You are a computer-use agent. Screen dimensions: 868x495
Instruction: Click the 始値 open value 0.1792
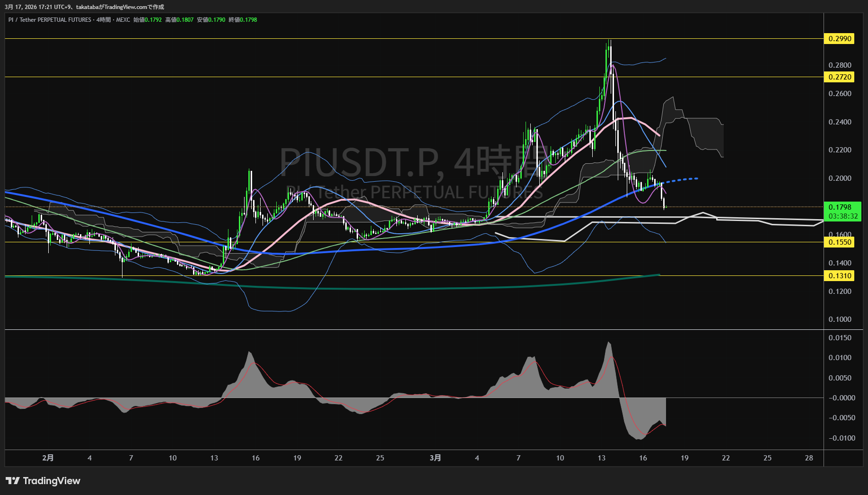pyautogui.click(x=153, y=20)
